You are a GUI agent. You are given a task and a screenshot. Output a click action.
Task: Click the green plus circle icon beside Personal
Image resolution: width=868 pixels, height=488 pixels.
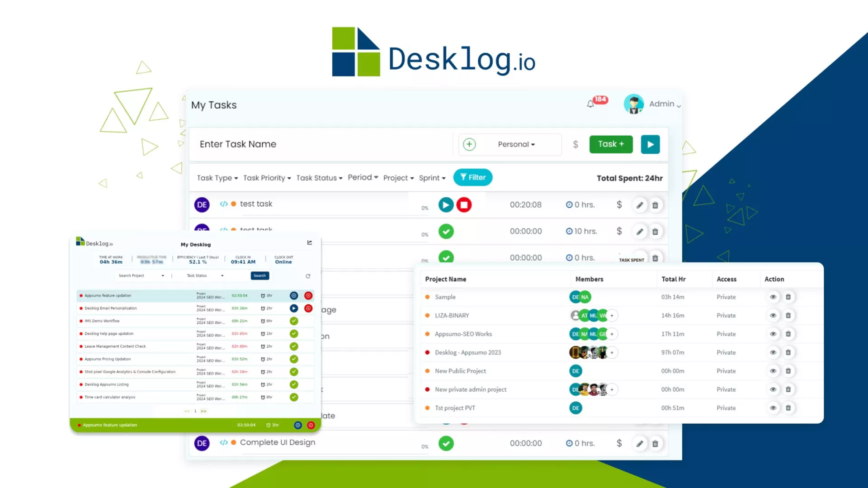(469, 144)
